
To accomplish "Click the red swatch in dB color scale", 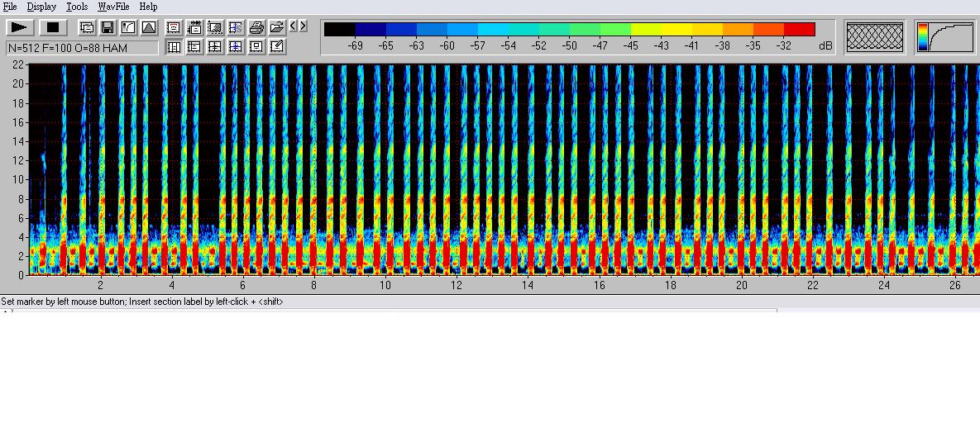I will pyautogui.click(x=799, y=30).
